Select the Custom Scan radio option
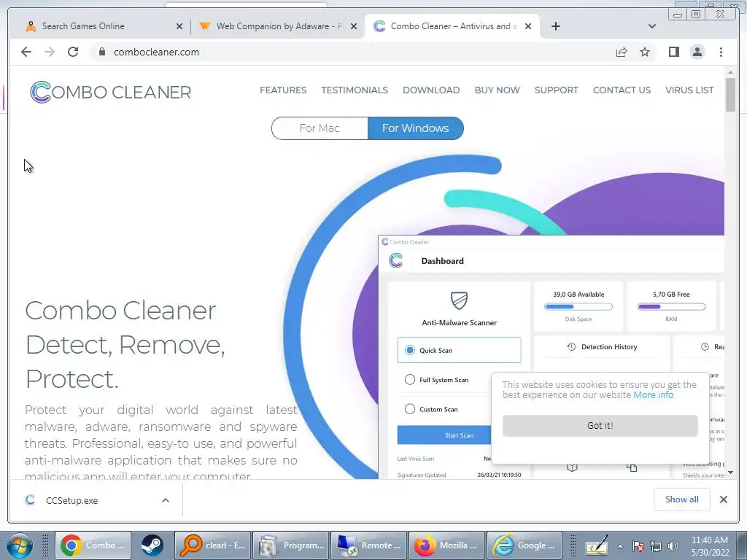The image size is (747, 560). (410, 409)
